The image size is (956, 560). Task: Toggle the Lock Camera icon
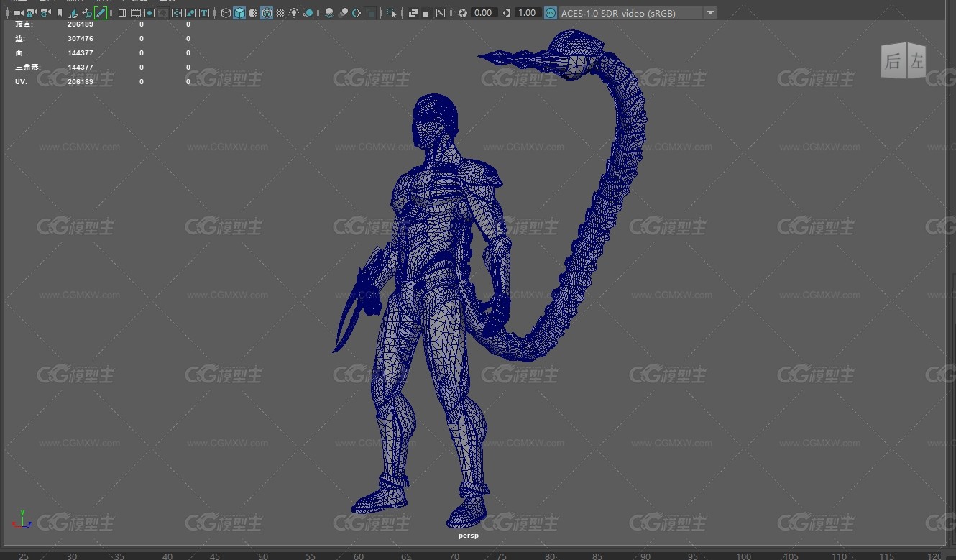click(x=32, y=13)
